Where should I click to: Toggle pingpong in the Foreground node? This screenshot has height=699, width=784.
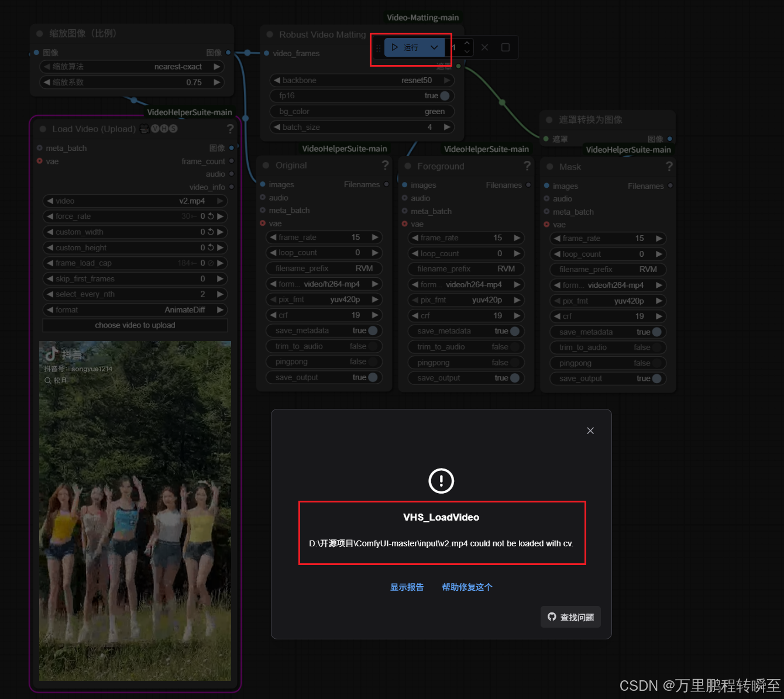pos(515,363)
